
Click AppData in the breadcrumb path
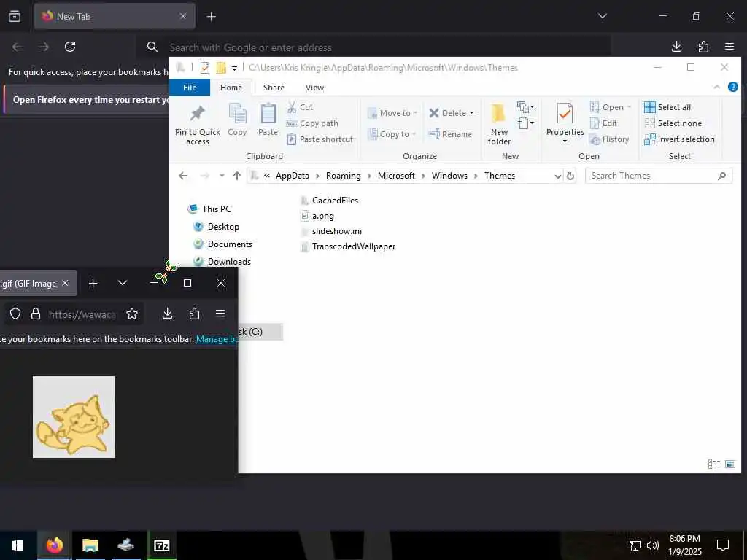coord(292,176)
